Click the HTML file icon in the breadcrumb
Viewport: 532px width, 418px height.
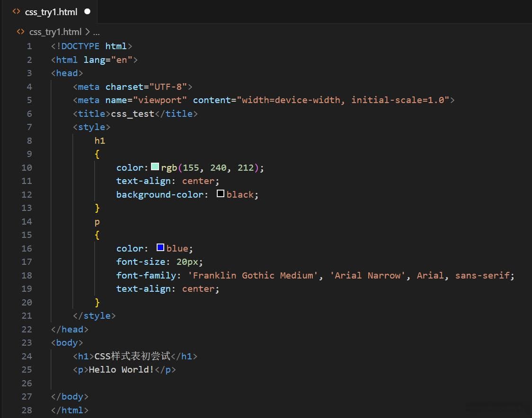point(20,32)
